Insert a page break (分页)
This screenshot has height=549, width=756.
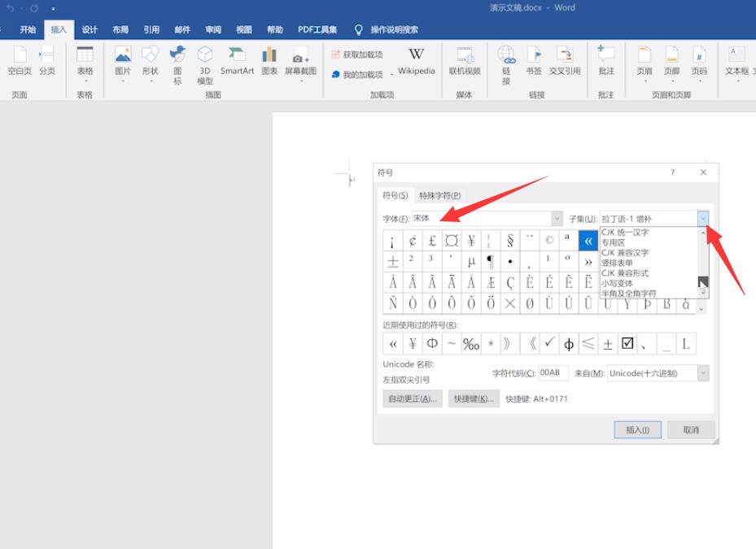coord(46,61)
